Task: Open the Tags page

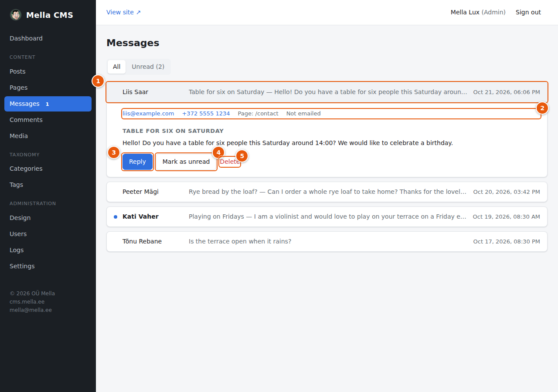Action: coord(48,185)
